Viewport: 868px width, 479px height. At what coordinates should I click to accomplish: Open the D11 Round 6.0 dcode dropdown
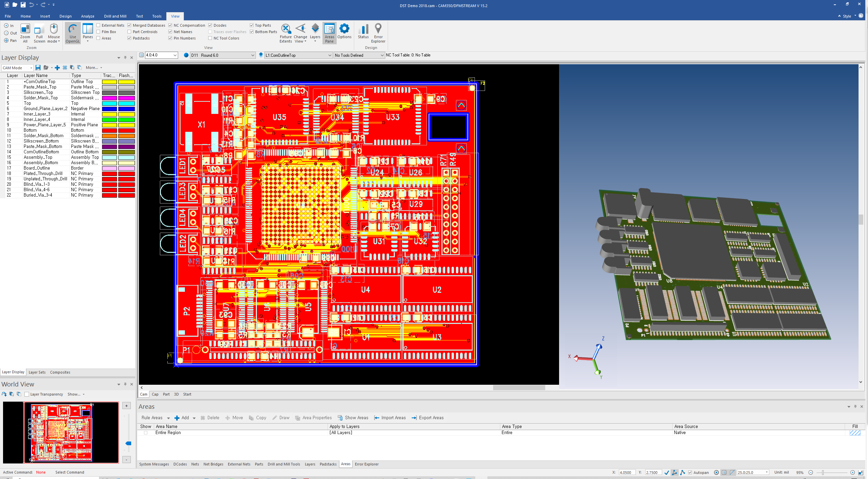(253, 55)
